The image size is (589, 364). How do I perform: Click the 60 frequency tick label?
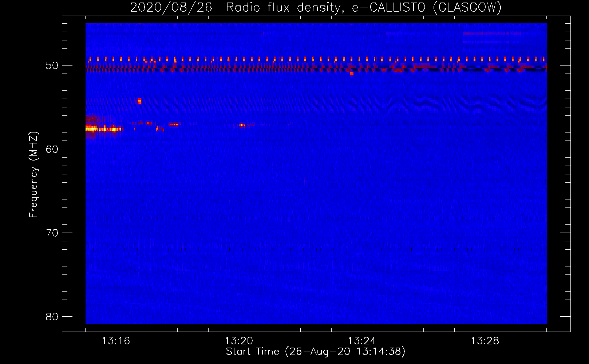pyautogui.click(x=52, y=149)
